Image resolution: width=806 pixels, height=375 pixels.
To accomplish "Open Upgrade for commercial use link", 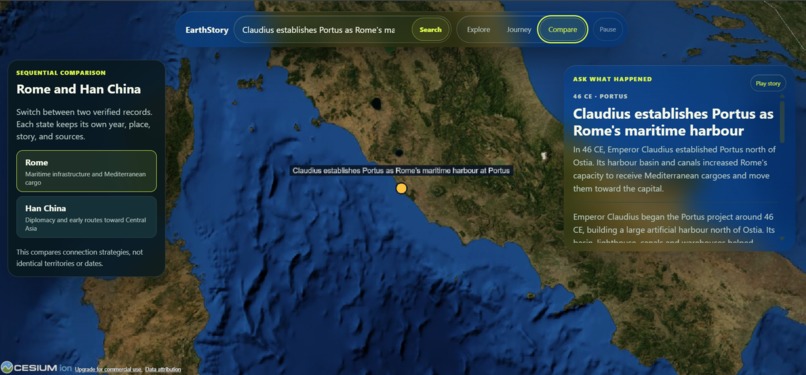I will [108, 369].
